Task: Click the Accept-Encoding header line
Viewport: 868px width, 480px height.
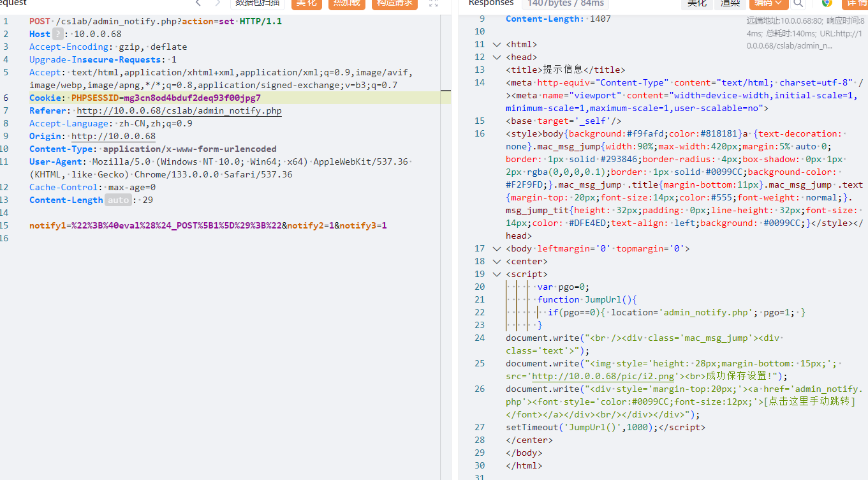Action: pyautogui.click(x=108, y=47)
